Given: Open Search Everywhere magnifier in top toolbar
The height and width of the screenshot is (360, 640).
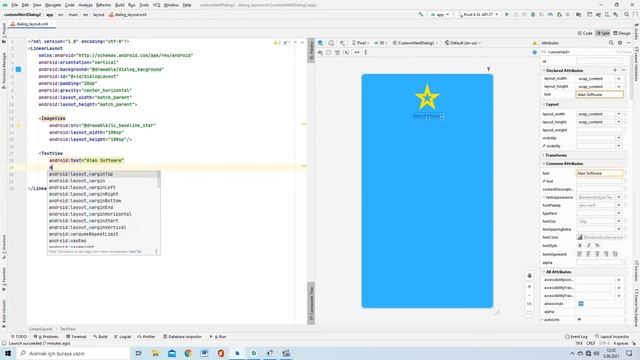Looking at the screenshot, I should [x=627, y=15].
